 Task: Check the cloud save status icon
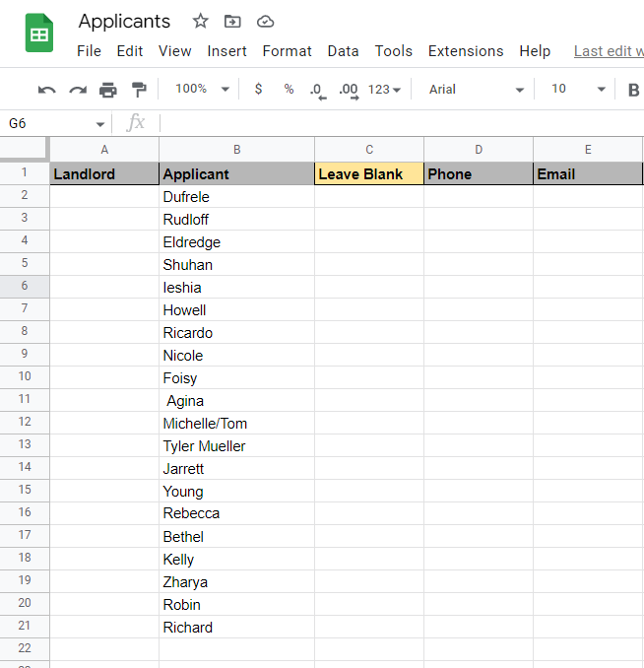[265, 21]
